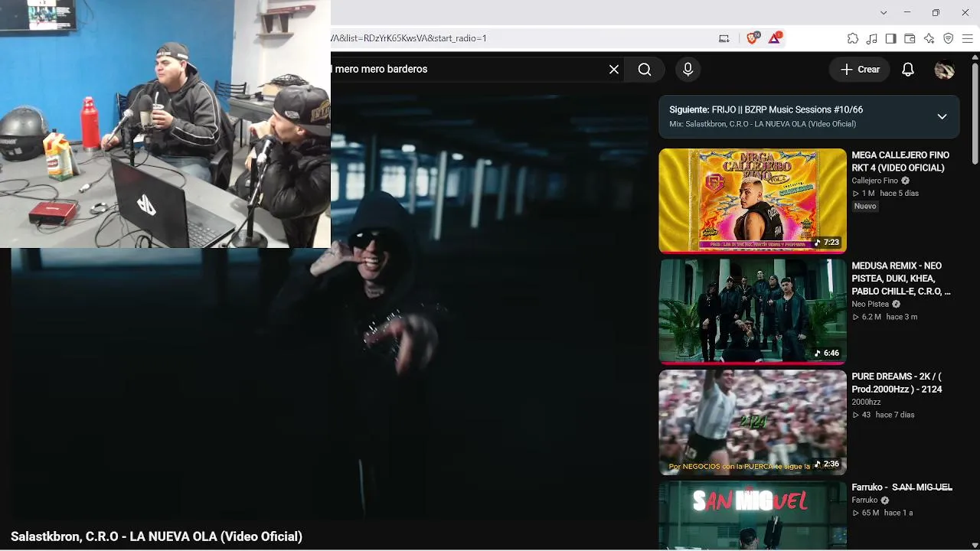Viewport: 980px width, 551px height.
Task: Open the Brave Rewards triangle icon
Action: coord(774,38)
